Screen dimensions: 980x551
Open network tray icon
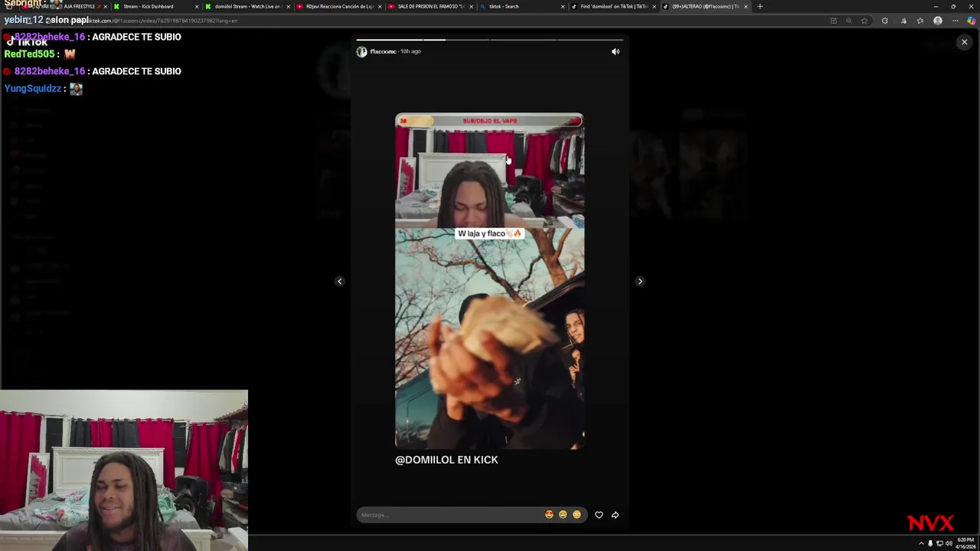pyautogui.click(x=939, y=543)
